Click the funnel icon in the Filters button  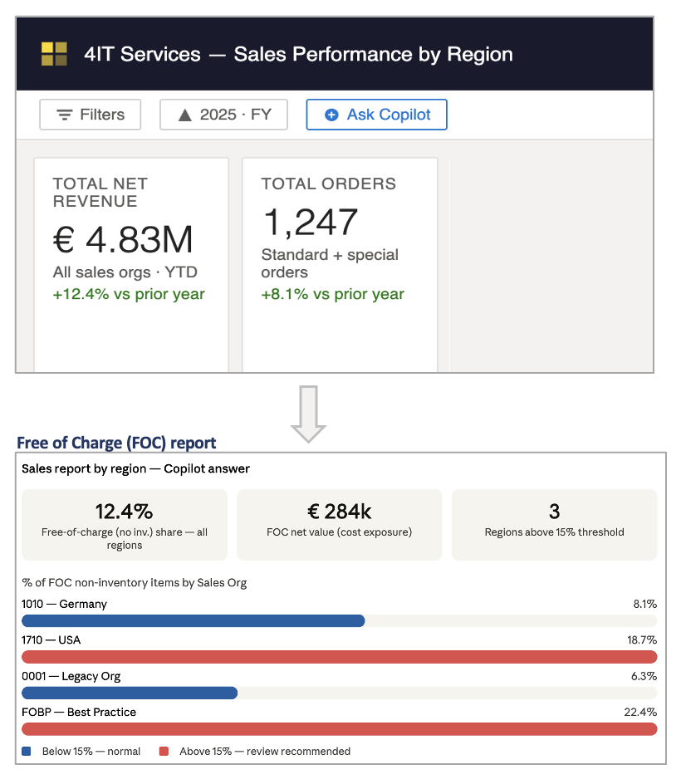coord(64,115)
